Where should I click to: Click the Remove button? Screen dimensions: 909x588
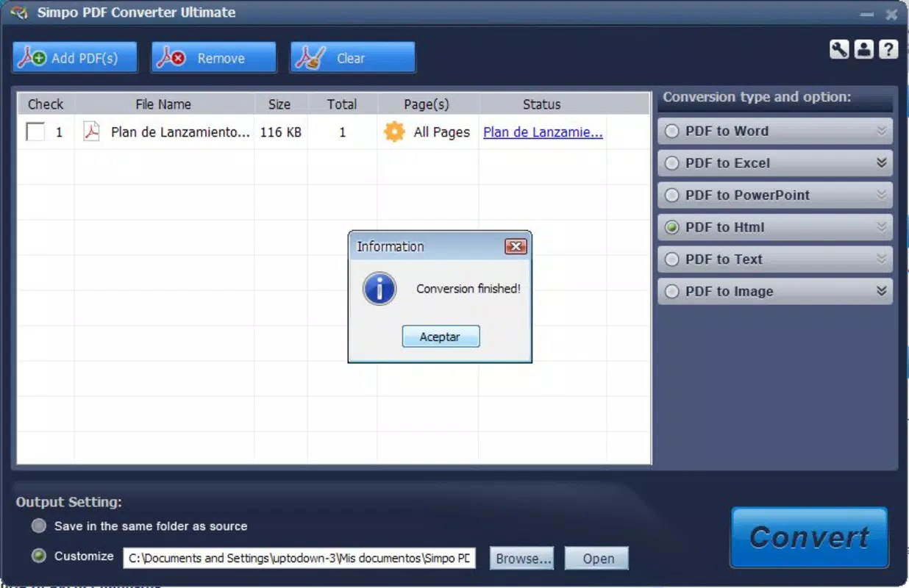tap(214, 58)
